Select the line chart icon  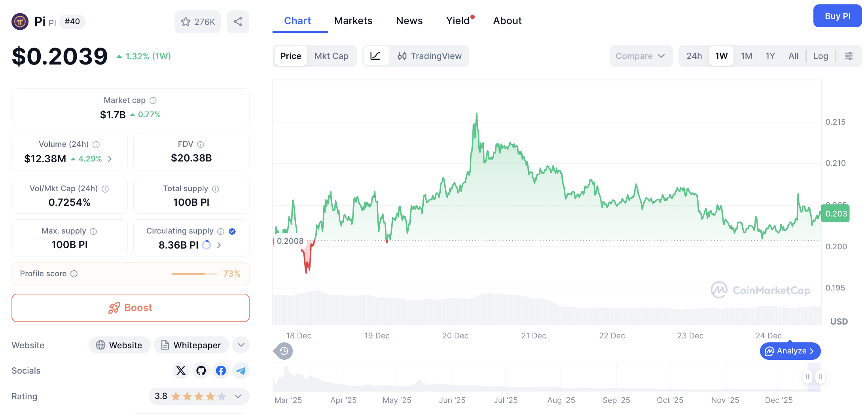pos(376,56)
